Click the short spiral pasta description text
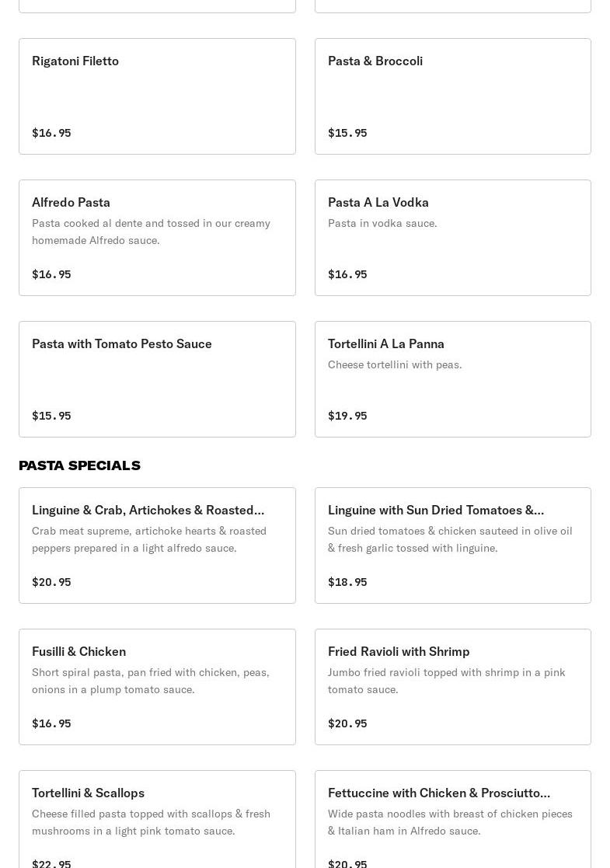This screenshot has width=610, height=868. pos(151,681)
